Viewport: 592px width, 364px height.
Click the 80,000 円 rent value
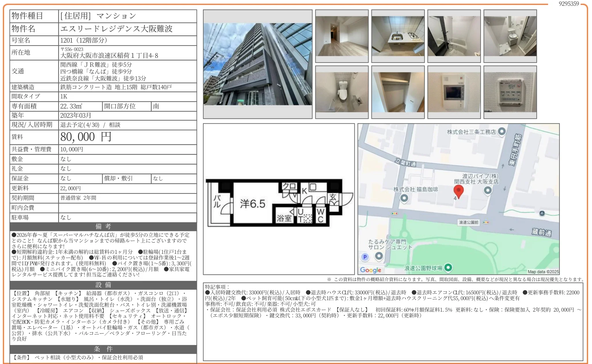[x=86, y=137]
